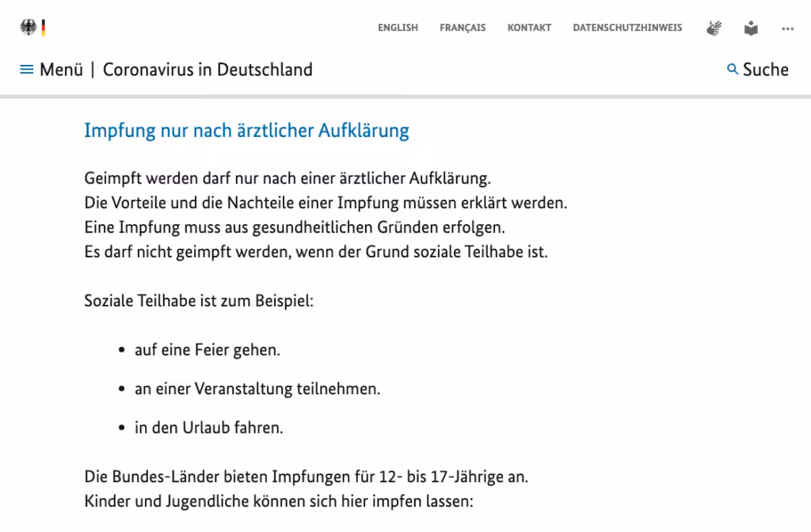The width and height of the screenshot is (811, 532).
Task: Click the 'in den Urlaub fahren' bullet
Action: coord(208,428)
